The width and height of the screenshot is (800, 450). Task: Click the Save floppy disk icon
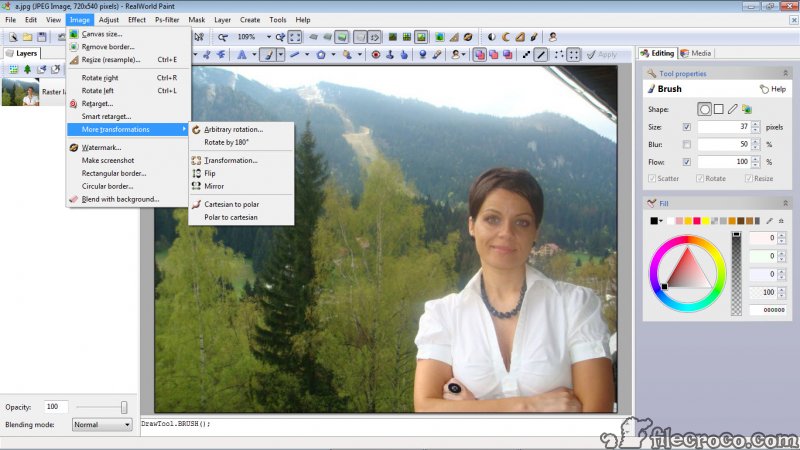coord(42,37)
